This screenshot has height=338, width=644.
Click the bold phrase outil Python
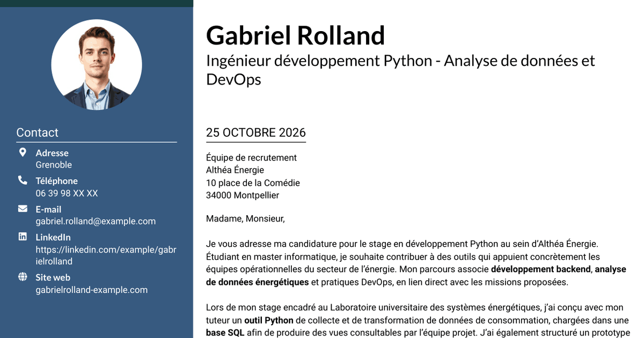(x=269, y=320)
